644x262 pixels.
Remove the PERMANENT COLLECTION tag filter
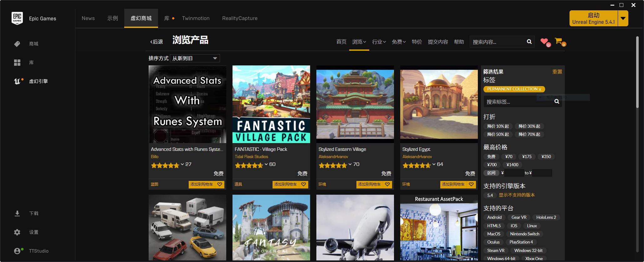[x=540, y=89]
